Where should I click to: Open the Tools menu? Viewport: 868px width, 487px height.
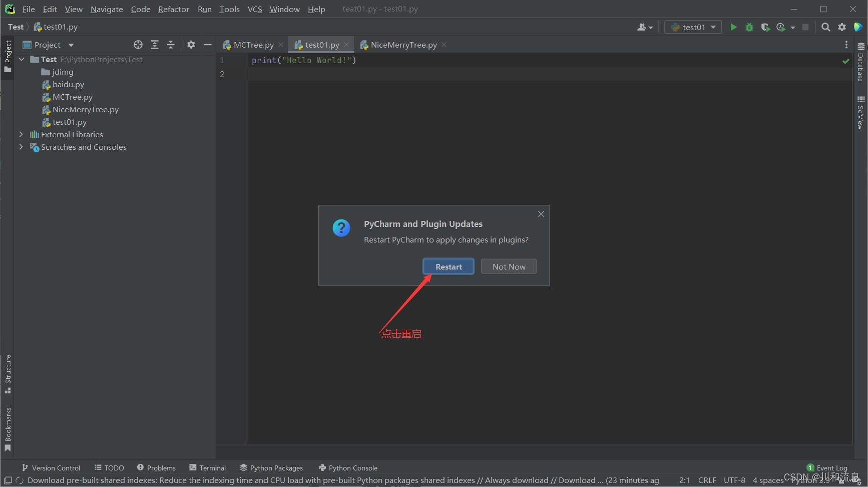(x=229, y=9)
